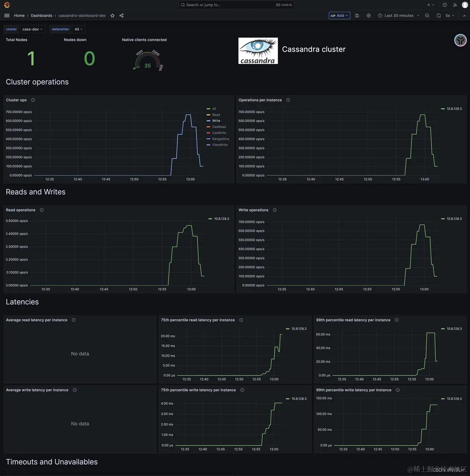Refresh the dashboard now
Viewport: 470px width, 476px height.
click(x=439, y=16)
